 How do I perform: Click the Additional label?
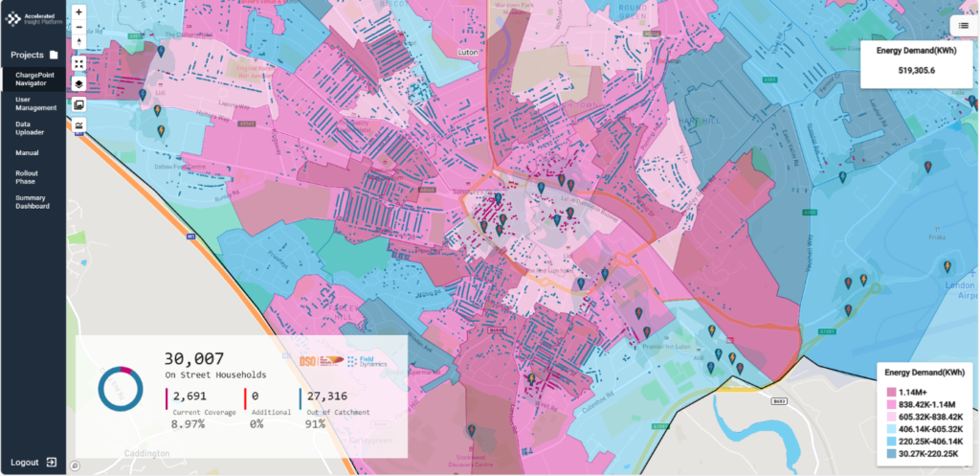coord(271,412)
